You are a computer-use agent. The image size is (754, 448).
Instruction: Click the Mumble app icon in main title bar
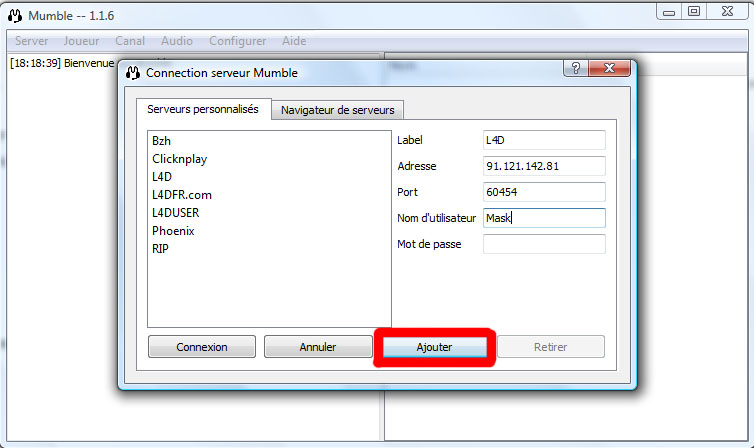point(15,16)
